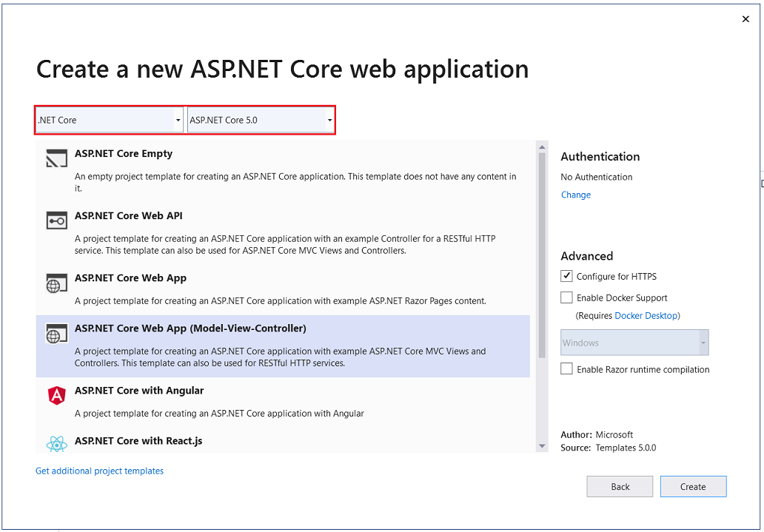Open the Windows Docker OS dropdown
Viewport: 764px width, 532px height.
[x=701, y=342]
